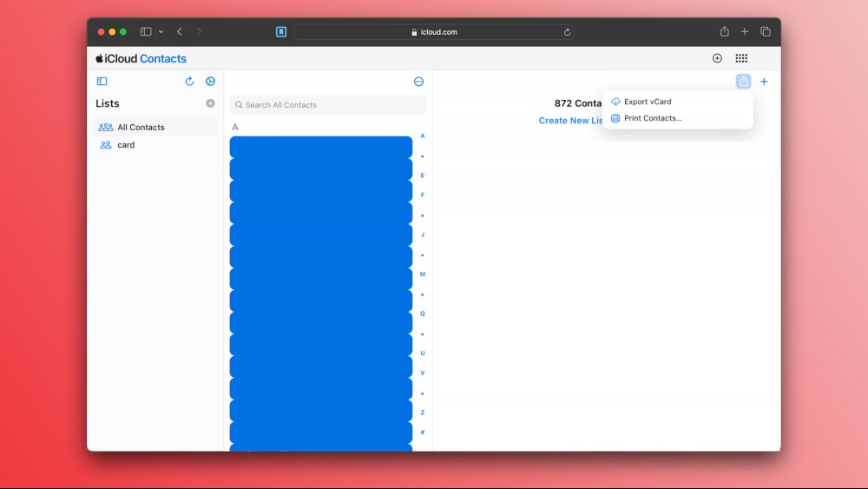The width and height of the screenshot is (868, 489).
Task: Click the circled plus icon in iCloud header
Action: click(717, 58)
